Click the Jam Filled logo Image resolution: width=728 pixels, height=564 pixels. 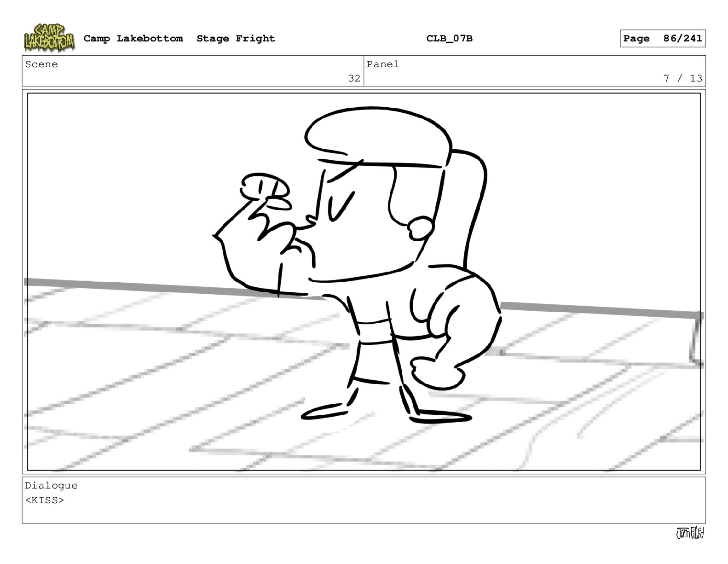point(690,533)
